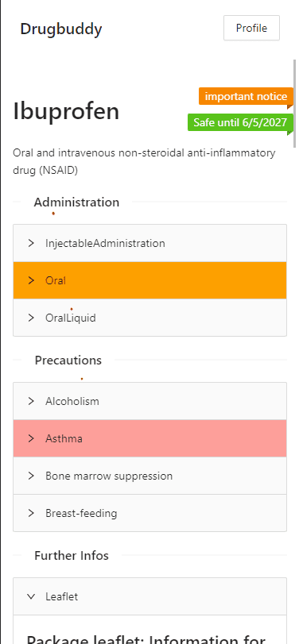Expand the Alcoholism precaution
299x644 pixels.
pyautogui.click(x=149, y=401)
